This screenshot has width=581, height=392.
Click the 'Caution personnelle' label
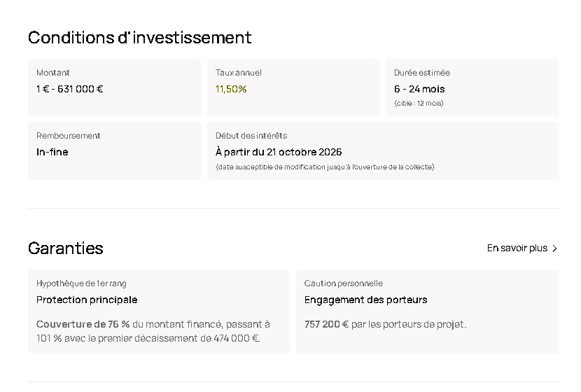(344, 283)
